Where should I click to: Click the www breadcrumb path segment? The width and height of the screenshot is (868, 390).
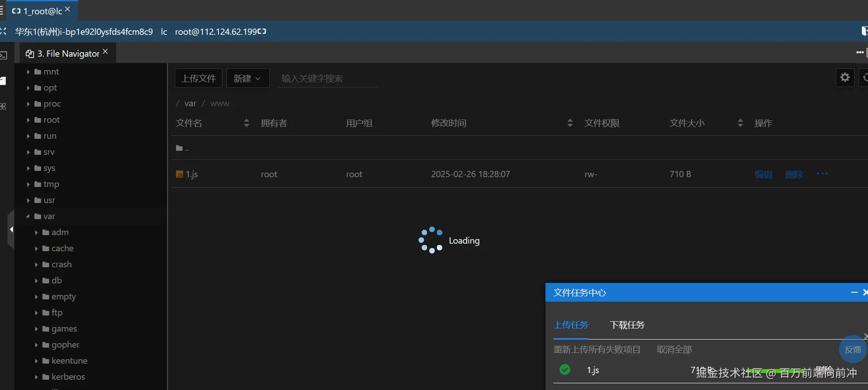tap(220, 104)
